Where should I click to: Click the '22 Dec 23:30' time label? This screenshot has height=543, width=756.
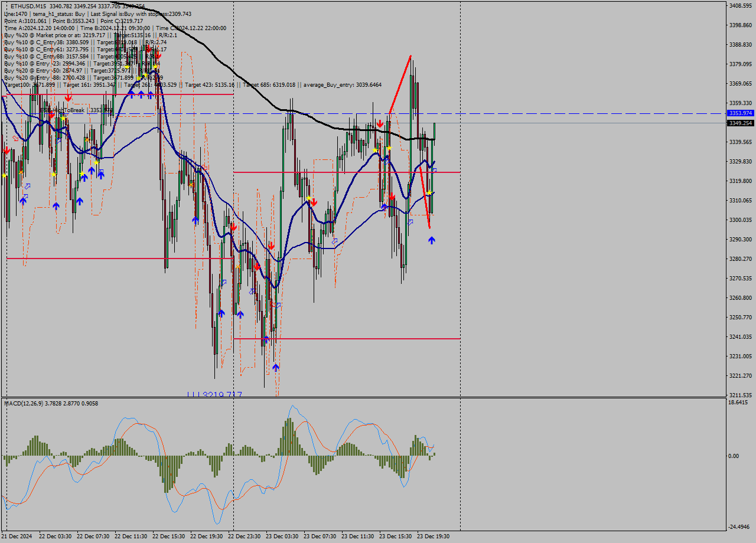tap(245, 537)
